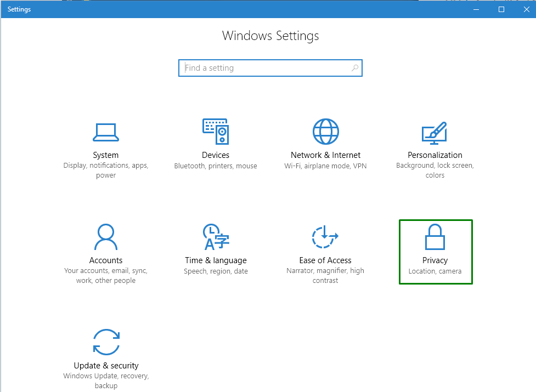Screen dimensions: 536x392
Task: Open the Network & Internet globe icon
Action: pos(326,132)
